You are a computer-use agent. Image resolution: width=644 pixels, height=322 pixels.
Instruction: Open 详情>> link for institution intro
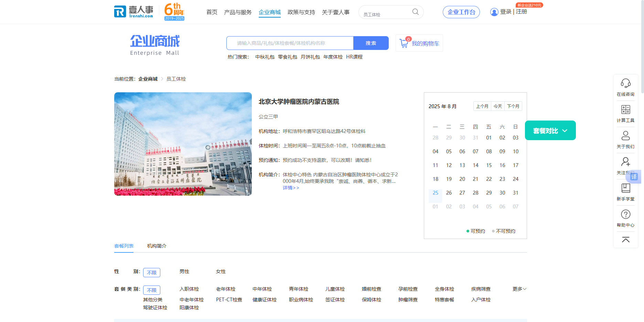coord(291,188)
